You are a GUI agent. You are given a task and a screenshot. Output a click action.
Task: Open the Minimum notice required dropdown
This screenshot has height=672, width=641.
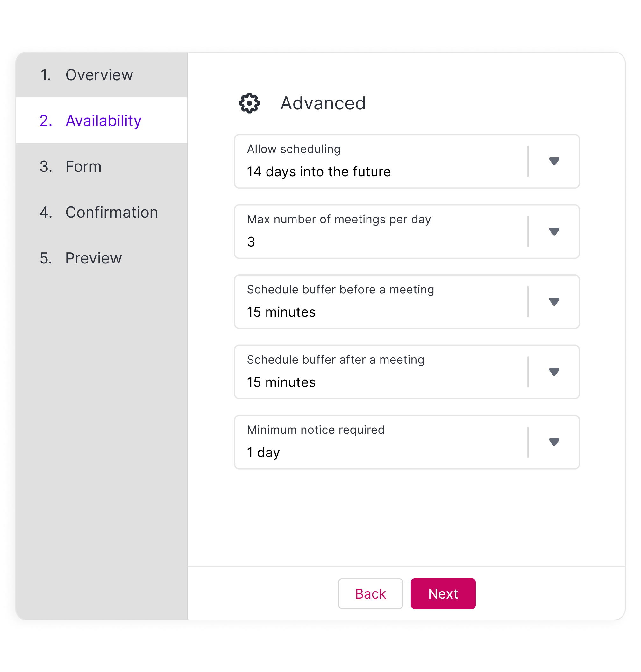tap(554, 442)
